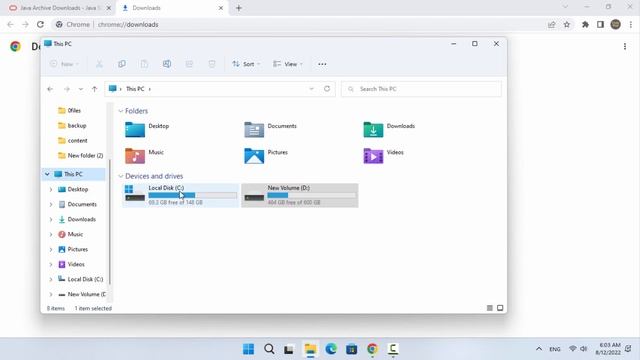
Task: Bookmark this page with star icon
Action: [567, 24]
